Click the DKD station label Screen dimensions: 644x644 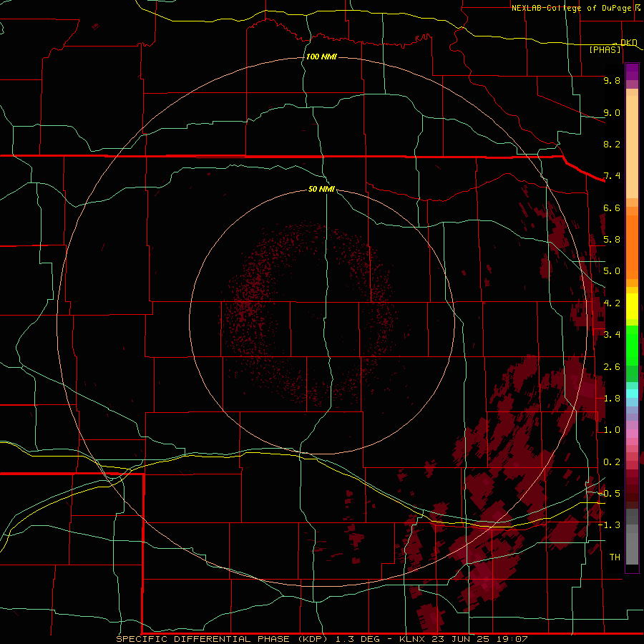click(628, 42)
